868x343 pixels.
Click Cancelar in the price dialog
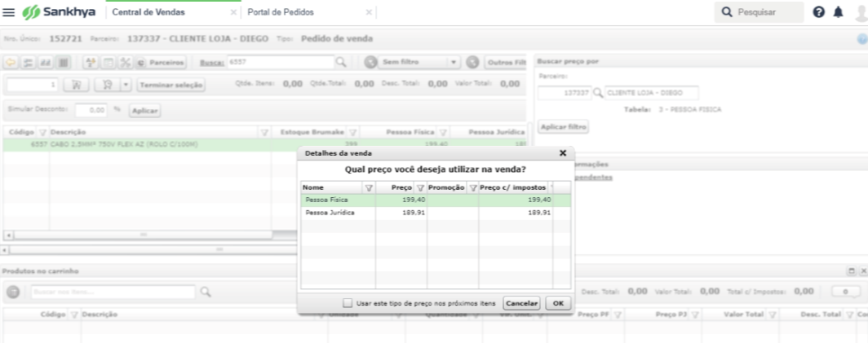(521, 303)
